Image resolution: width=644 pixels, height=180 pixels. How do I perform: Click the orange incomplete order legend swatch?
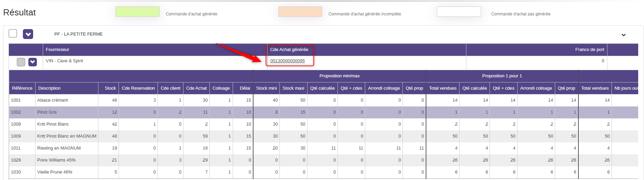(x=300, y=12)
